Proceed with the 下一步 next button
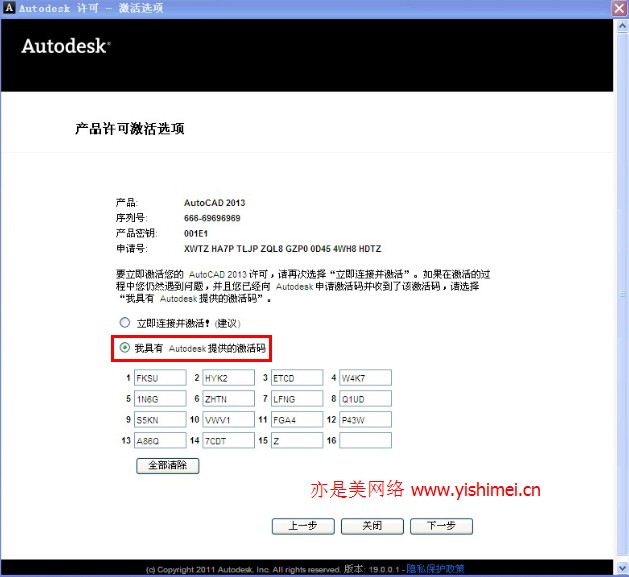 coord(441,526)
